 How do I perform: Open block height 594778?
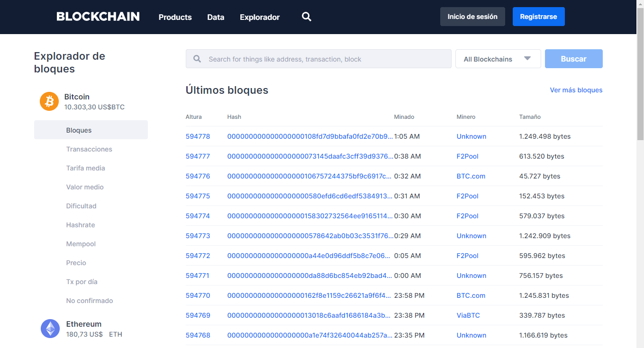click(198, 136)
